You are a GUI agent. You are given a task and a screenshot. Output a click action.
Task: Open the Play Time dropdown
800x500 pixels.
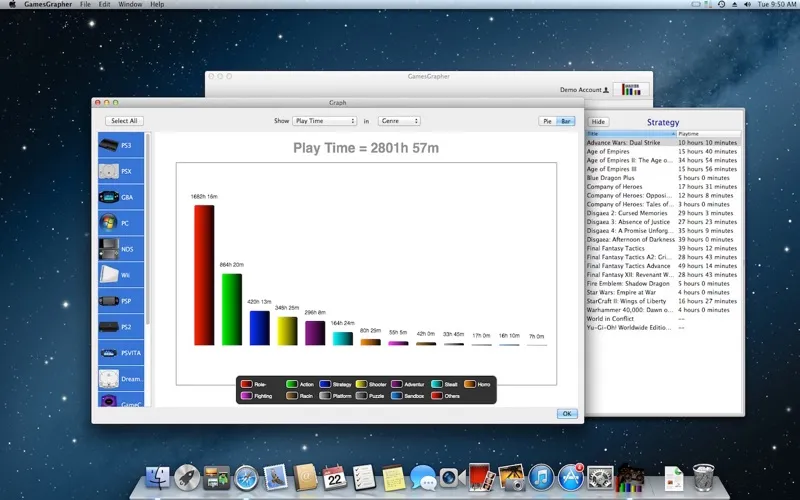pos(324,121)
